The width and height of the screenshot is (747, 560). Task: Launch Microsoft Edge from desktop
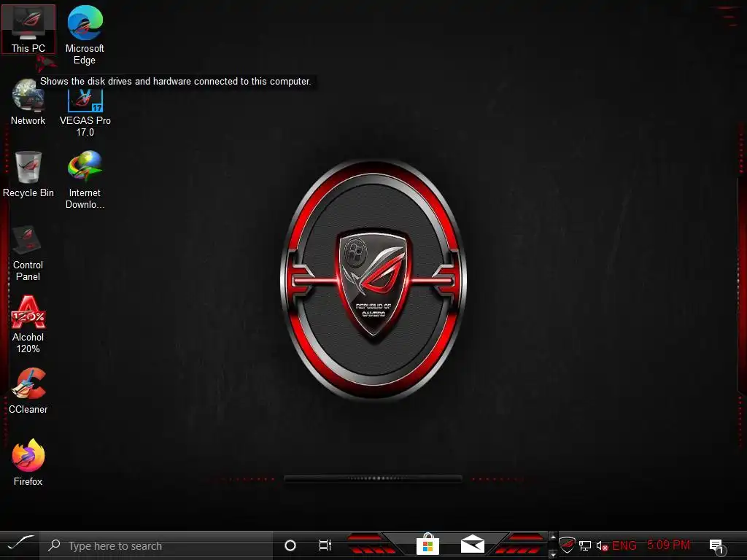point(85,35)
